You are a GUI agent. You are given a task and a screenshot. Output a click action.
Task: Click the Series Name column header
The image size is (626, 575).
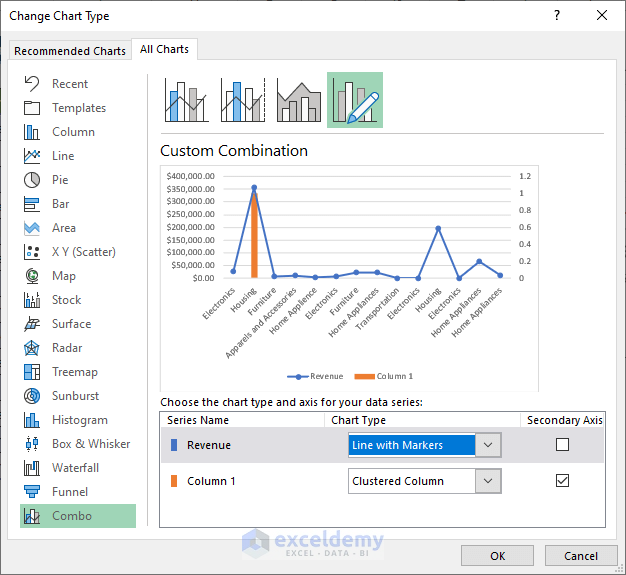pos(198,420)
